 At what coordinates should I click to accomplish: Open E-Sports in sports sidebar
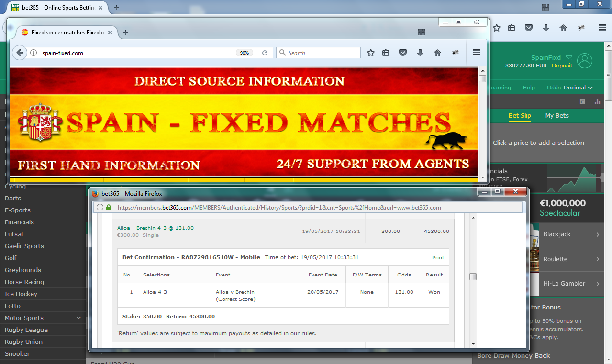pyautogui.click(x=18, y=210)
